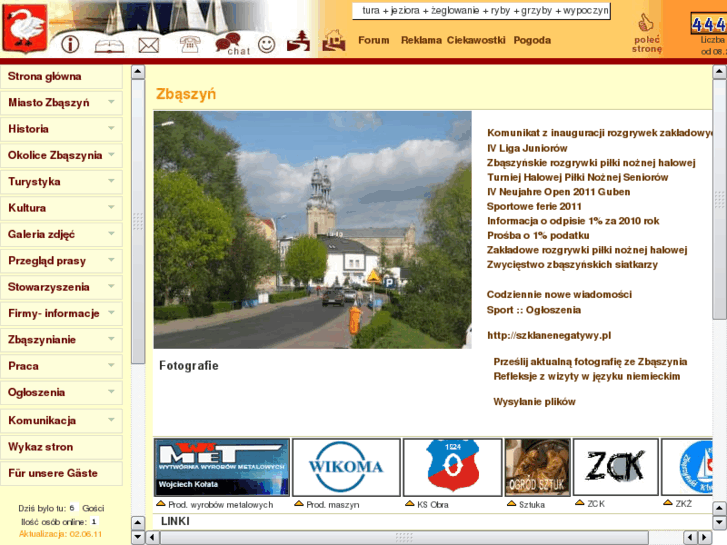Open the IV Liga Juniorów news link

527,148
